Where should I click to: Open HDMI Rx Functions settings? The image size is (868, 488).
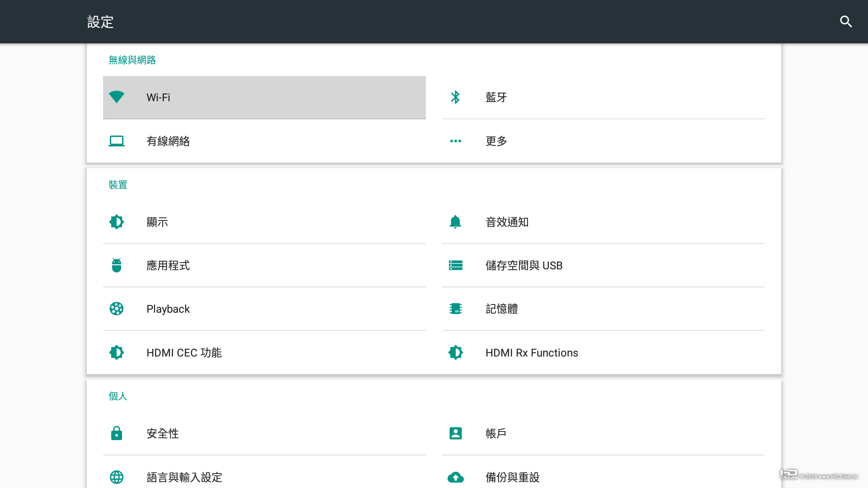604,352
